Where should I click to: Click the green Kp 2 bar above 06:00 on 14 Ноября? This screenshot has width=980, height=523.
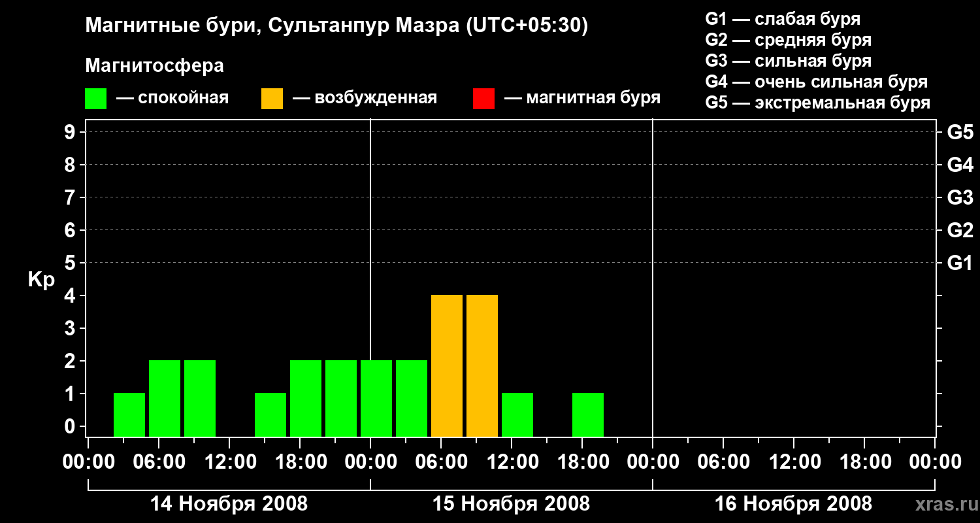165,399
